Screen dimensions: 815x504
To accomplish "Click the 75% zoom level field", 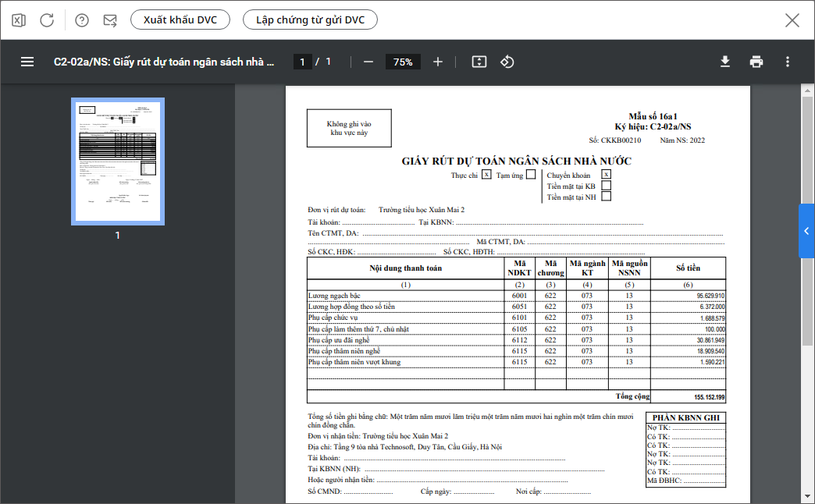I will coord(403,62).
